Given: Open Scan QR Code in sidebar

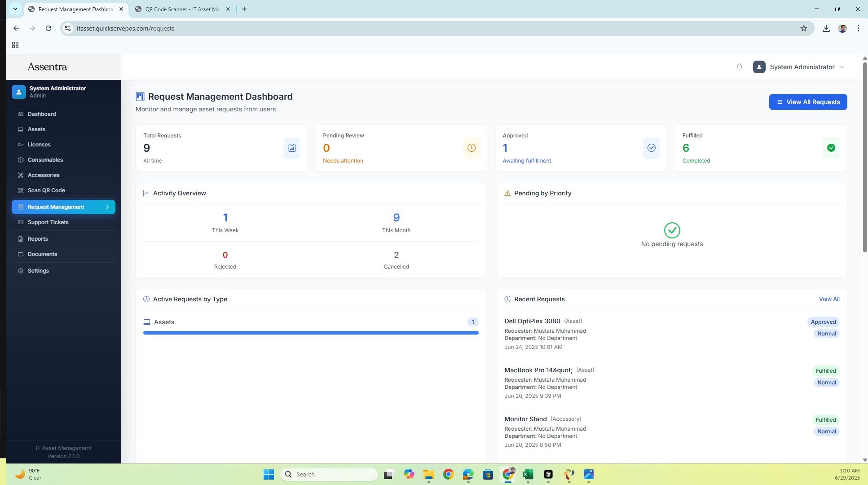Looking at the screenshot, I should 46,190.
